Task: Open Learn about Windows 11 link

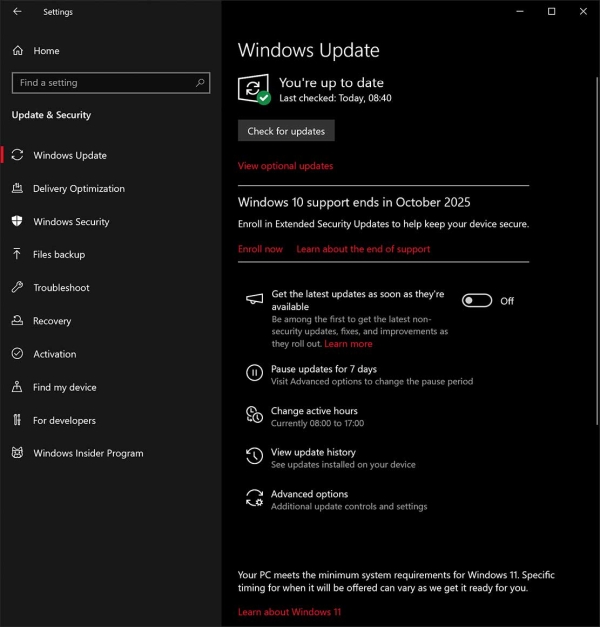Action: click(x=289, y=612)
